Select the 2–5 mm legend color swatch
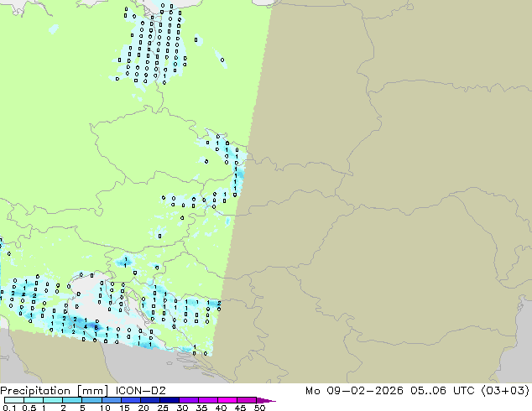Screen dimensions: 532x411 (x=72, y=400)
